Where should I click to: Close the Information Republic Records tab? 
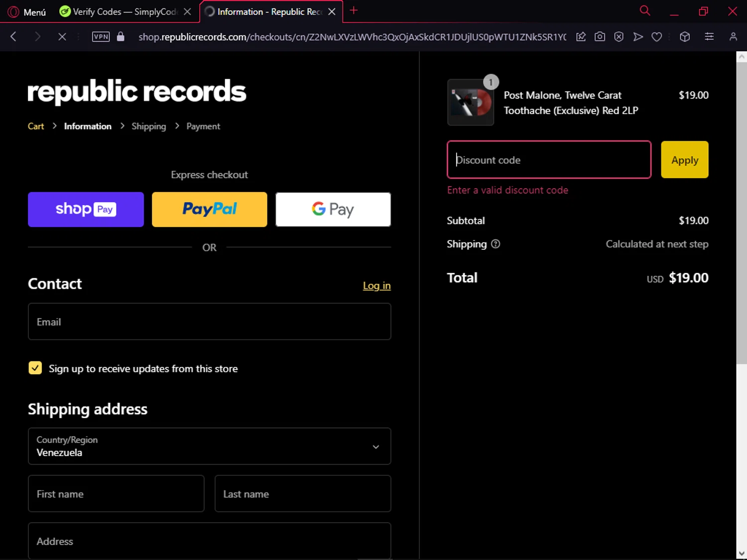tap(332, 11)
